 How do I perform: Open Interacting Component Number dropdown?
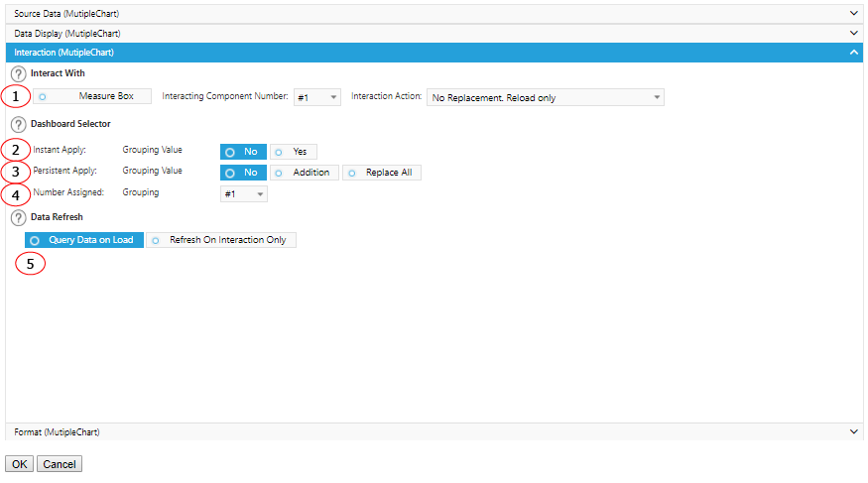pos(317,97)
